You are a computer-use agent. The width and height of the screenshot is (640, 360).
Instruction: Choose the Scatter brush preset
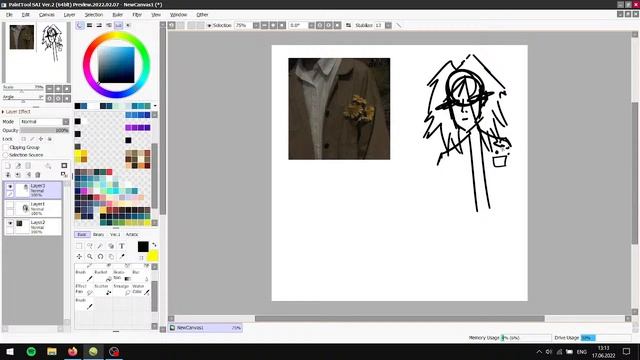coord(103,289)
